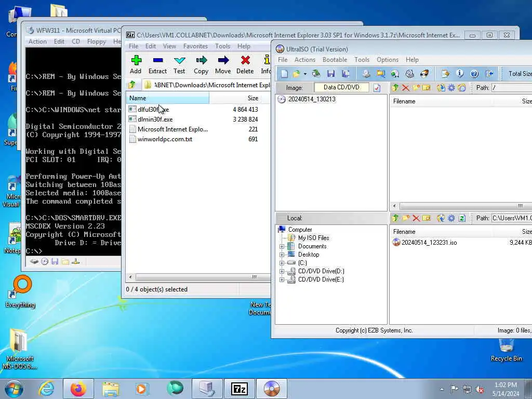Click Data CD/DVD media type field
The height and width of the screenshot is (399, 532).
pyautogui.click(x=341, y=87)
